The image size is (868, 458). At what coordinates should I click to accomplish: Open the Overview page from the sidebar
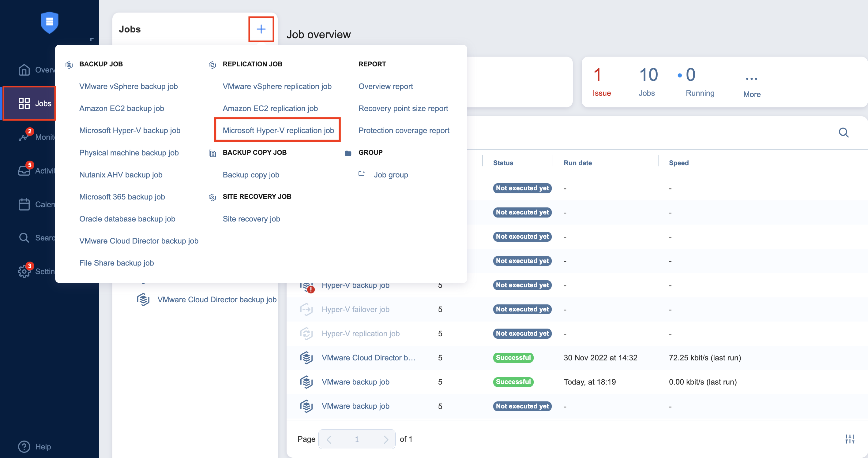(36, 70)
